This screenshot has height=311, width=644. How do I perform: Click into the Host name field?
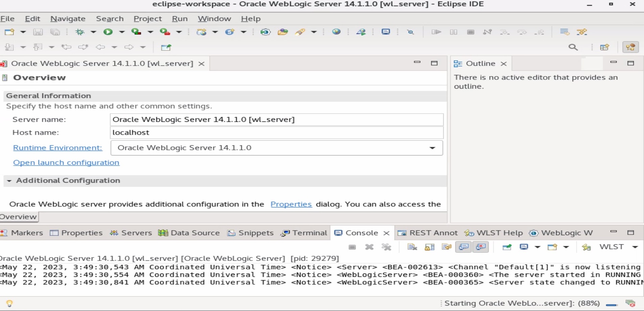pos(276,133)
